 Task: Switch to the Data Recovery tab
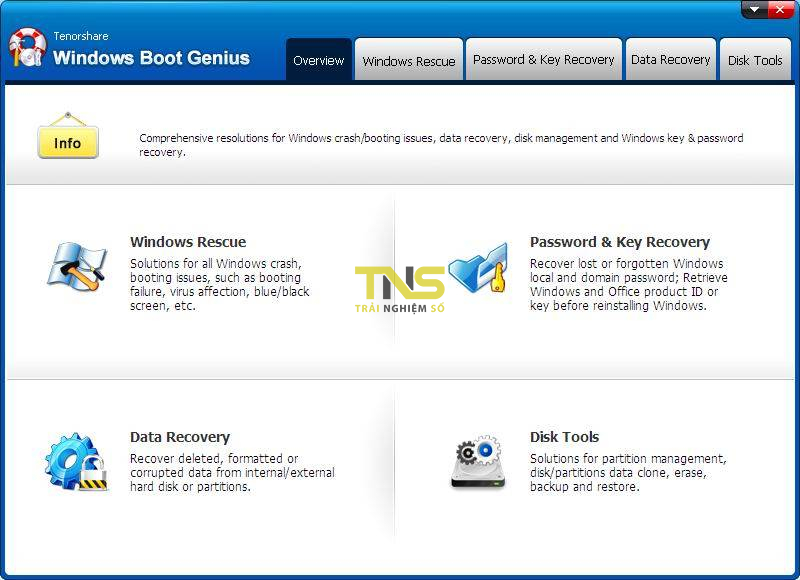click(670, 60)
